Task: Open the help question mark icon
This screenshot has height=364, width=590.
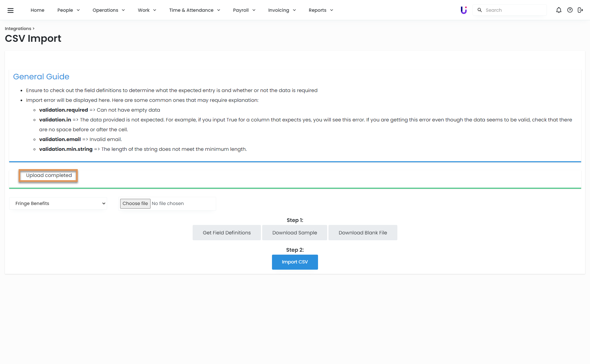Action: [x=570, y=10]
